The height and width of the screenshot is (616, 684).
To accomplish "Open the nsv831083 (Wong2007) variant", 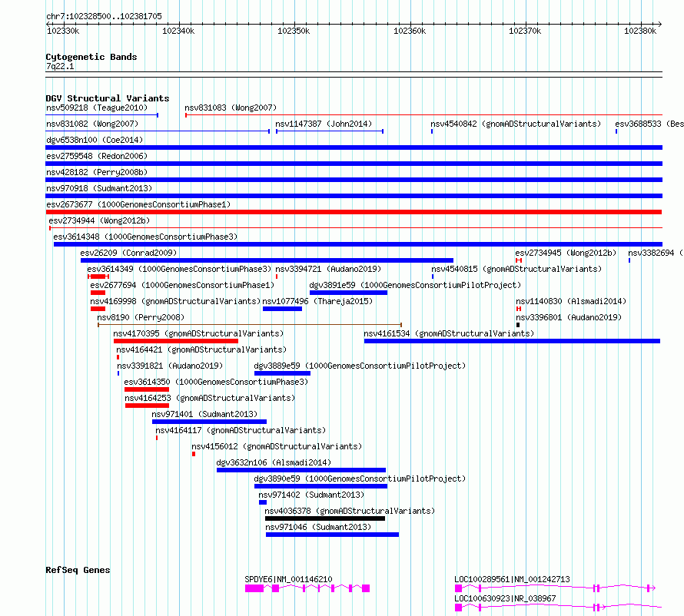I will pos(231,108).
